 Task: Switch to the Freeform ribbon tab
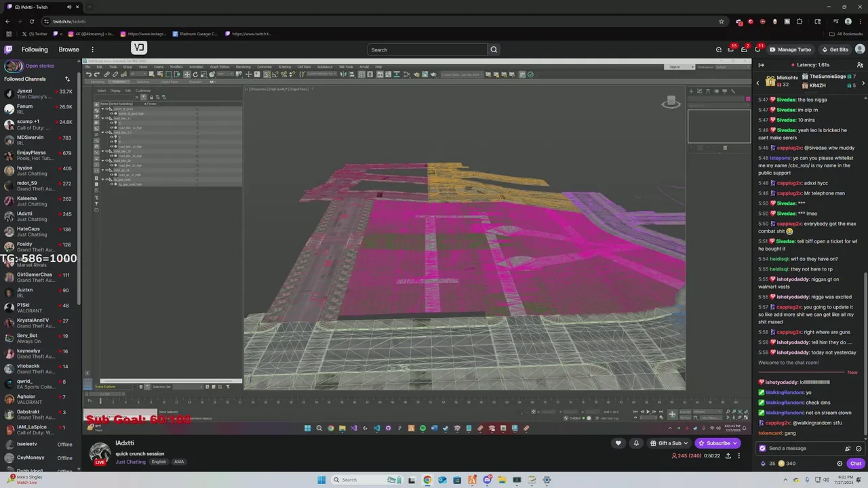pos(119,82)
